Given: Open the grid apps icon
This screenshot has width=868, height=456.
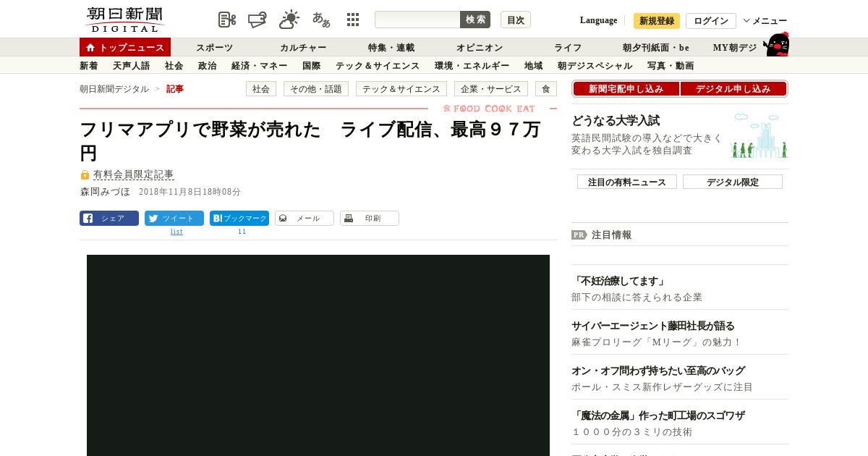Looking at the screenshot, I should click(353, 20).
